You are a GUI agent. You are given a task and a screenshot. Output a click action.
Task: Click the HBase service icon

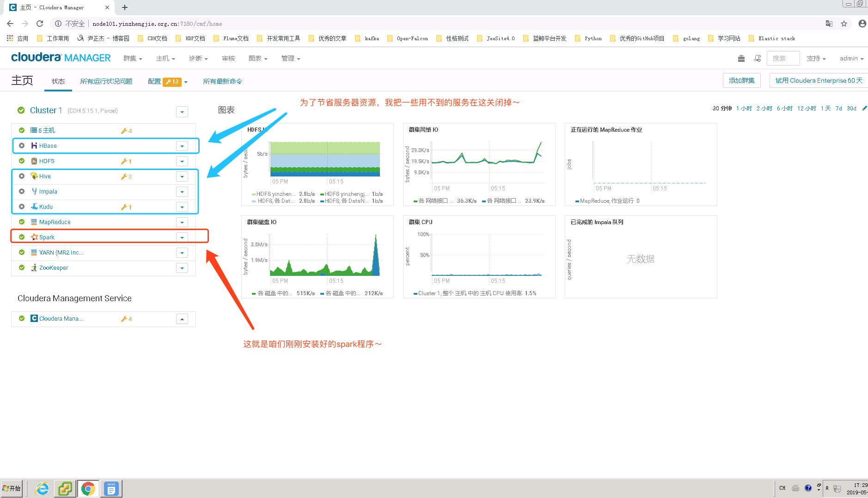click(35, 146)
